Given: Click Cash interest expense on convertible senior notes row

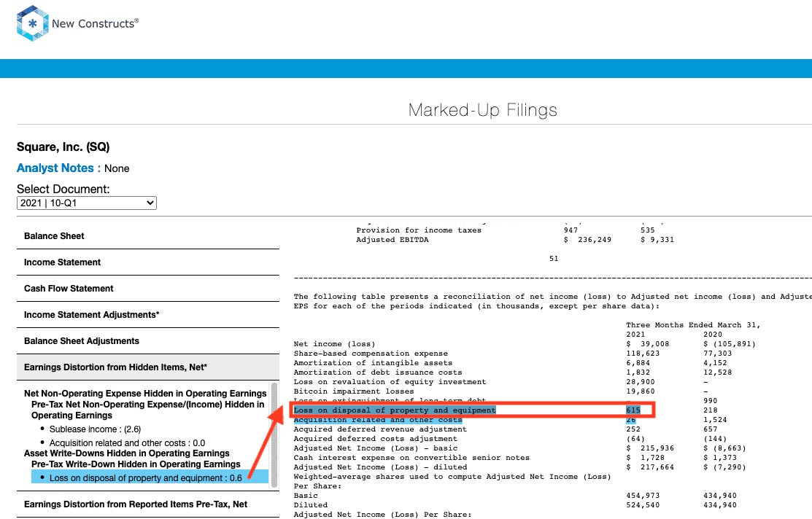Looking at the screenshot, I should [x=411, y=458].
